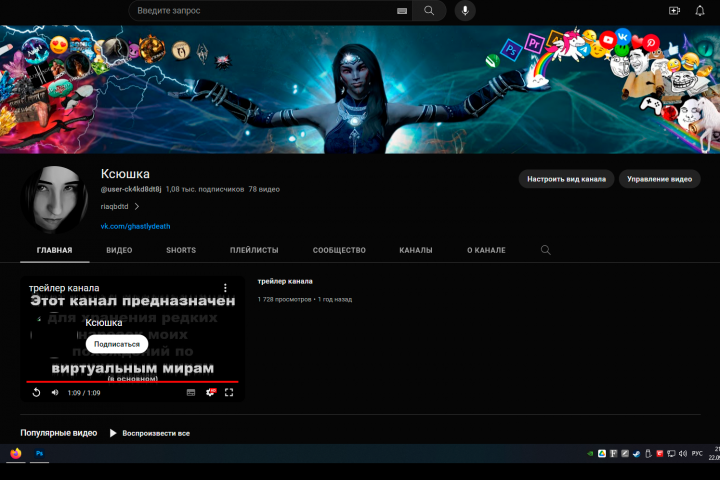
Task: Open trailer video three-dot menu
Action: tap(225, 288)
